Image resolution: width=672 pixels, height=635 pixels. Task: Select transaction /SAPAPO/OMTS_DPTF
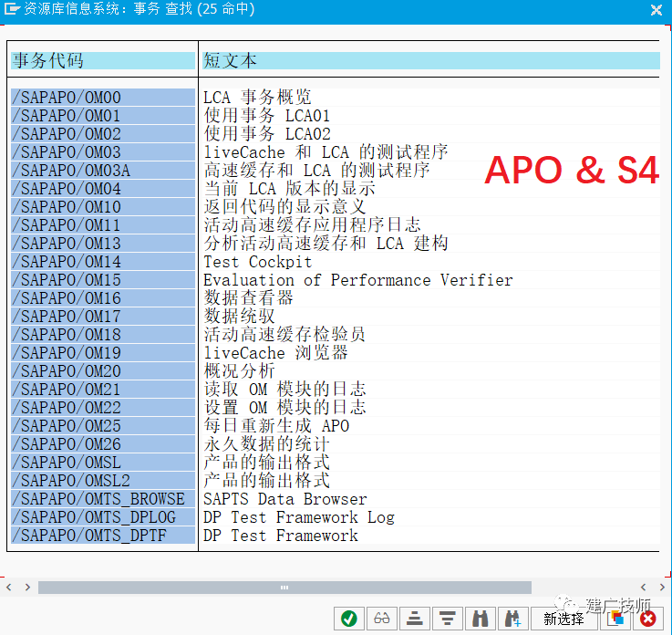[x=103, y=536]
